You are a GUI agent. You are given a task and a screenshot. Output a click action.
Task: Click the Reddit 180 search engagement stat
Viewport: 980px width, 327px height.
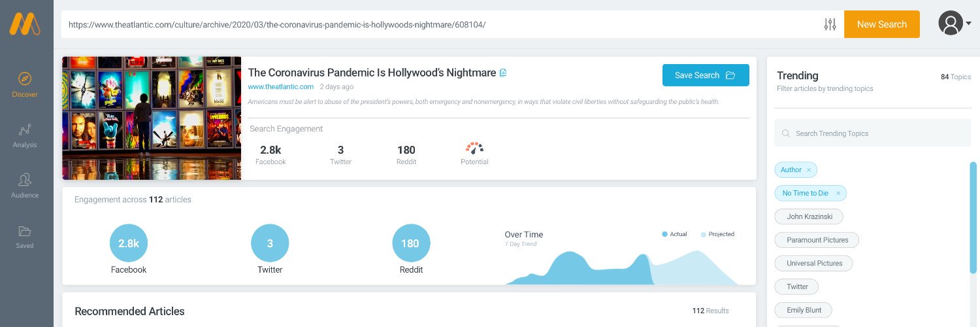tap(406, 154)
